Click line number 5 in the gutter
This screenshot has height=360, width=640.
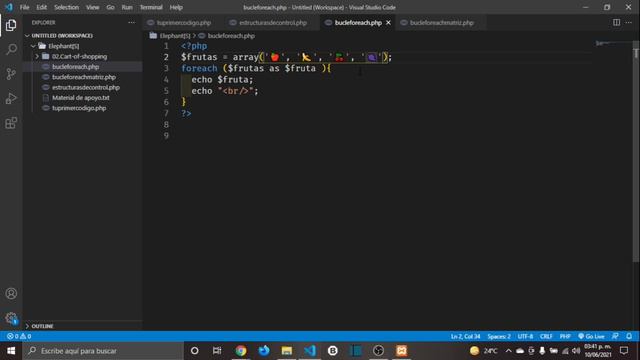tap(166, 91)
